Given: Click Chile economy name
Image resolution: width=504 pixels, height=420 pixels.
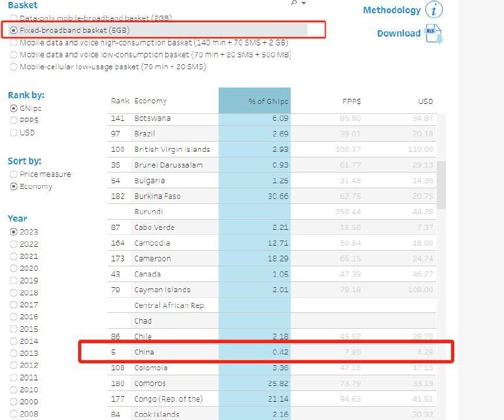Looking at the screenshot, I should [x=143, y=336].
